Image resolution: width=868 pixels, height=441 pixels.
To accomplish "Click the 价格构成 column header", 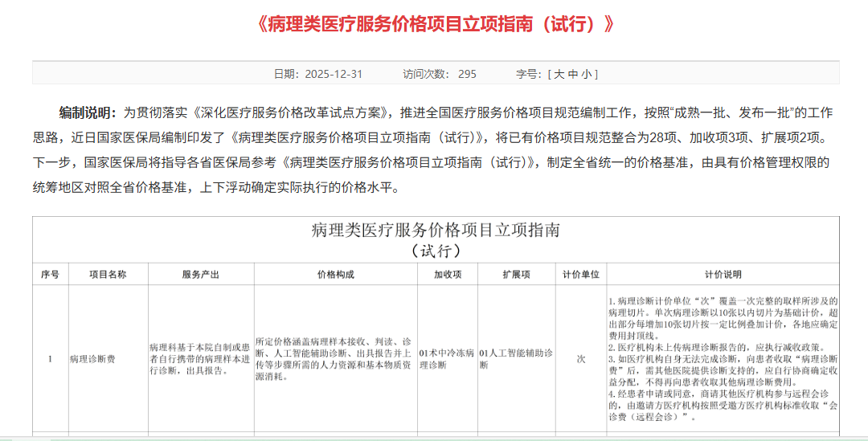I will 336,274.
